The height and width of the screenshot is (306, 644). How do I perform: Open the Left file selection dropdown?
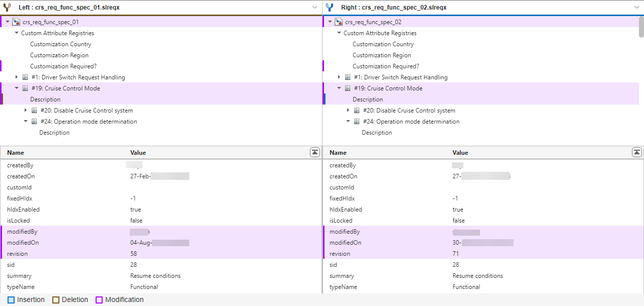314,8
